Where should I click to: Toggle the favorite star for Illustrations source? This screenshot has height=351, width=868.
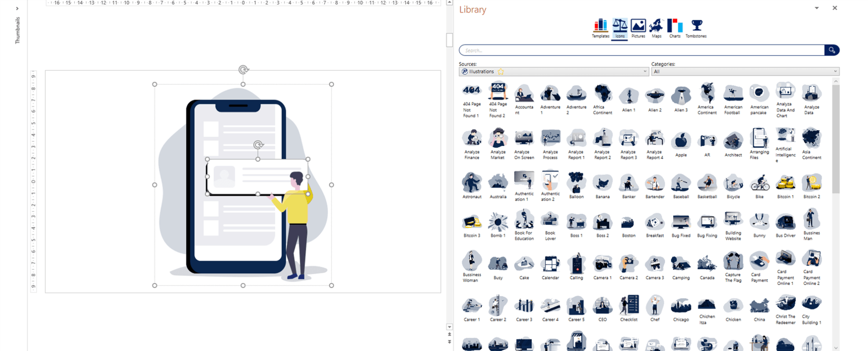501,72
